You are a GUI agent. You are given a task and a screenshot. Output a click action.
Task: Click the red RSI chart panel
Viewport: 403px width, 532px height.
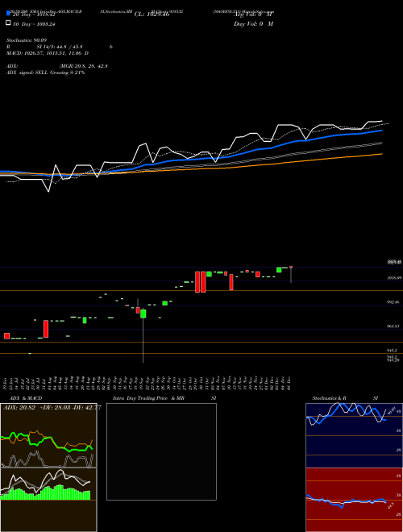click(354, 500)
